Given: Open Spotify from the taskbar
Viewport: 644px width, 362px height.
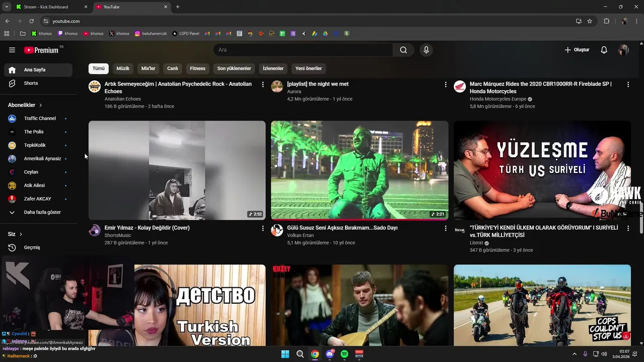Looking at the screenshot, I should 344,354.
